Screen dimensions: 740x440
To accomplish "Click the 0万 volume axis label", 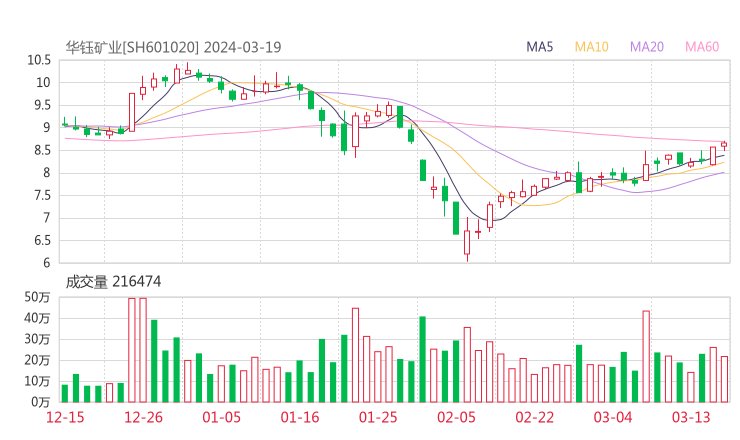I will click(x=40, y=402).
